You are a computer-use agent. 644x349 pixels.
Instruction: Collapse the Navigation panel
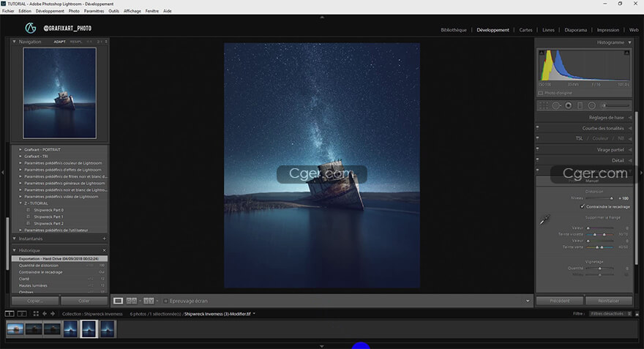(15, 42)
